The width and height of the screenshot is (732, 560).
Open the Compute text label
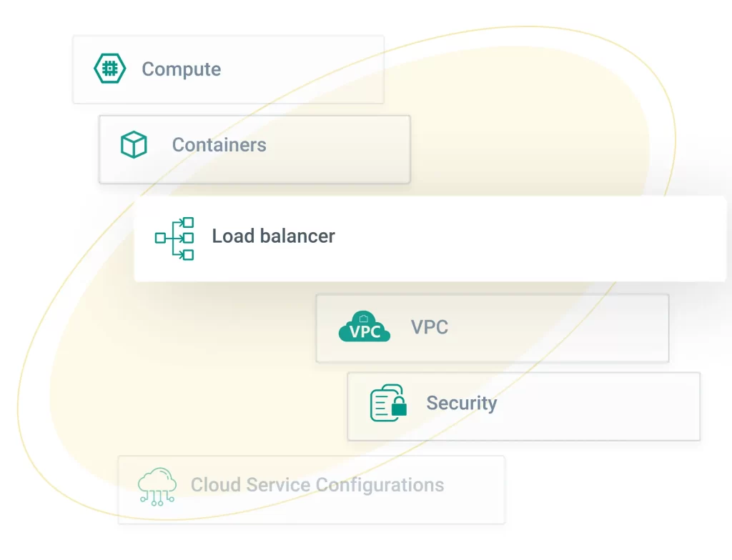click(x=181, y=69)
